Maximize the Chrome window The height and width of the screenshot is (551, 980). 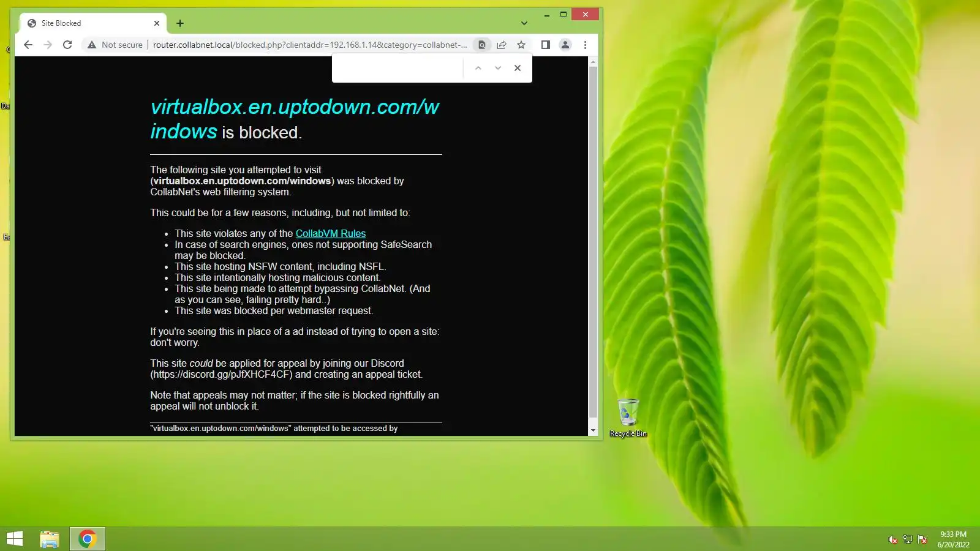tap(563, 14)
